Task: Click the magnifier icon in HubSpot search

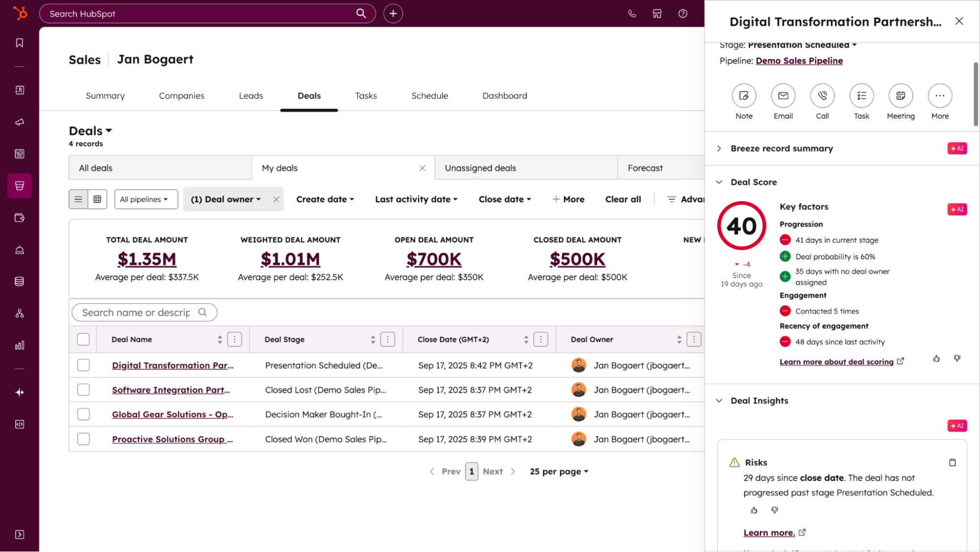Action: (361, 14)
